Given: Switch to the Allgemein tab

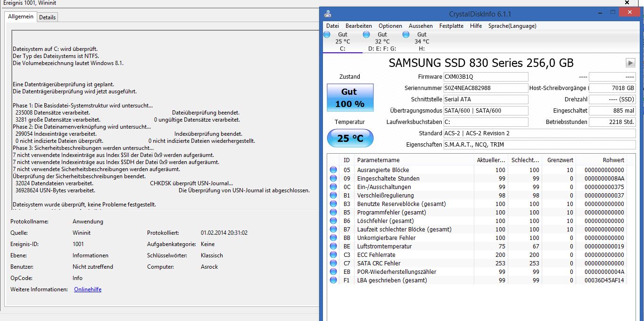Looking at the screenshot, I should tap(21, 16).
